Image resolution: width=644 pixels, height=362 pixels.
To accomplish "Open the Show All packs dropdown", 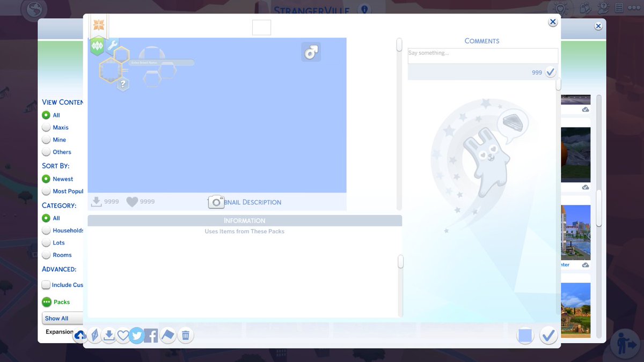I will tap(62, 318).
